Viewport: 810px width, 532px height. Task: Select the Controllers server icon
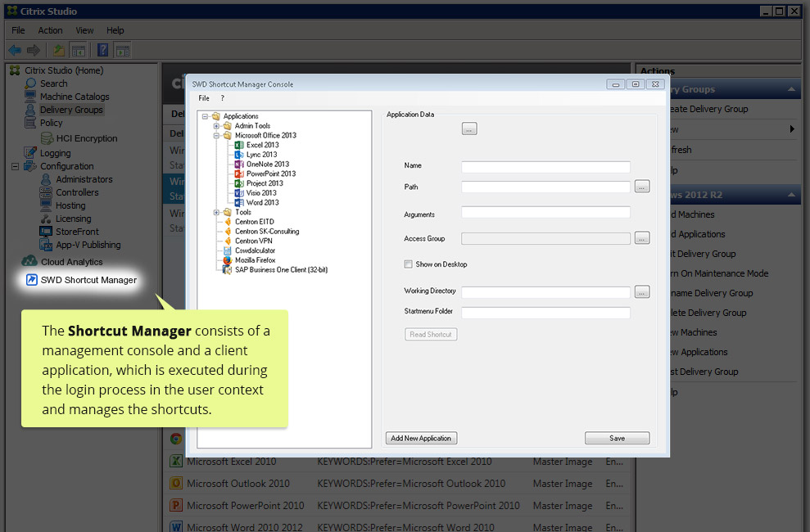click(x=46, y=192)
